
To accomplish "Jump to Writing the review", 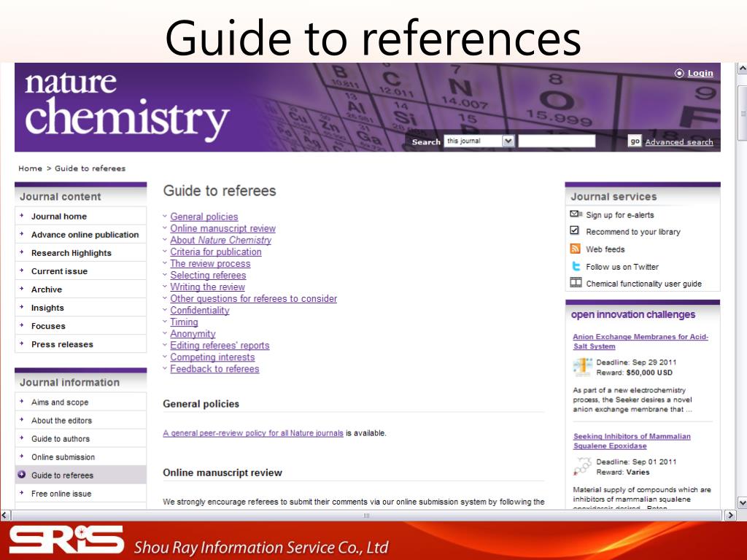I will click(x=207, y=287).
